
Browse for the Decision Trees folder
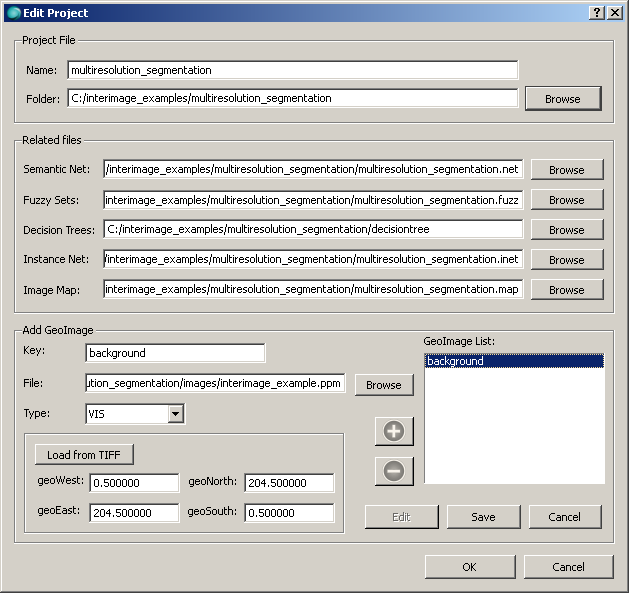(x=566, y=230)
